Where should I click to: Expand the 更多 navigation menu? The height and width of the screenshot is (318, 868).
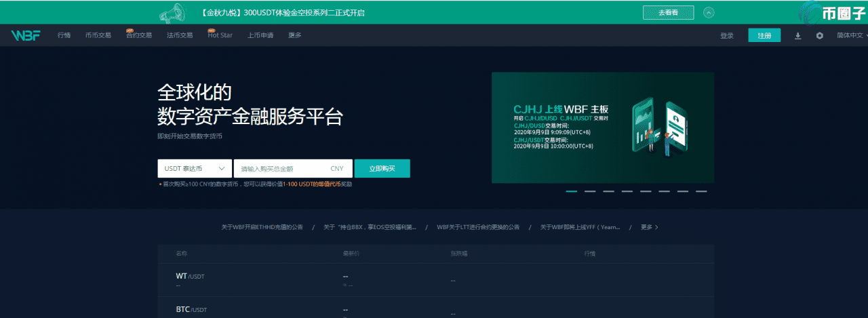point(294,35)
